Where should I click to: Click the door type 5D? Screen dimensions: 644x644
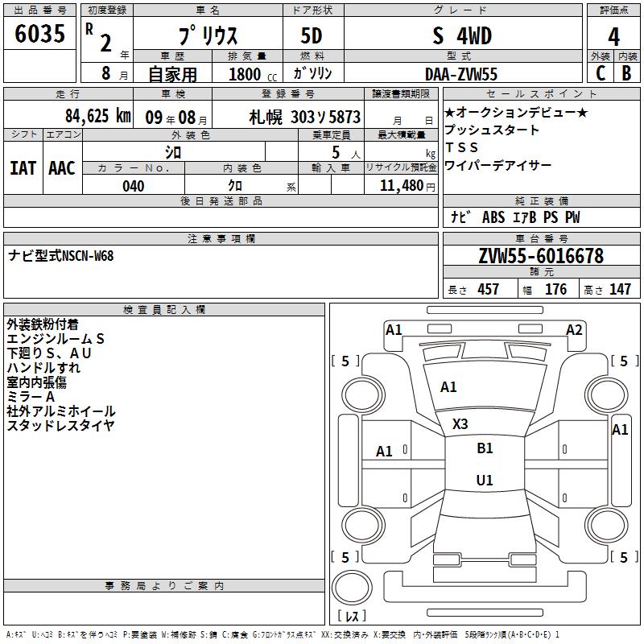312,36
